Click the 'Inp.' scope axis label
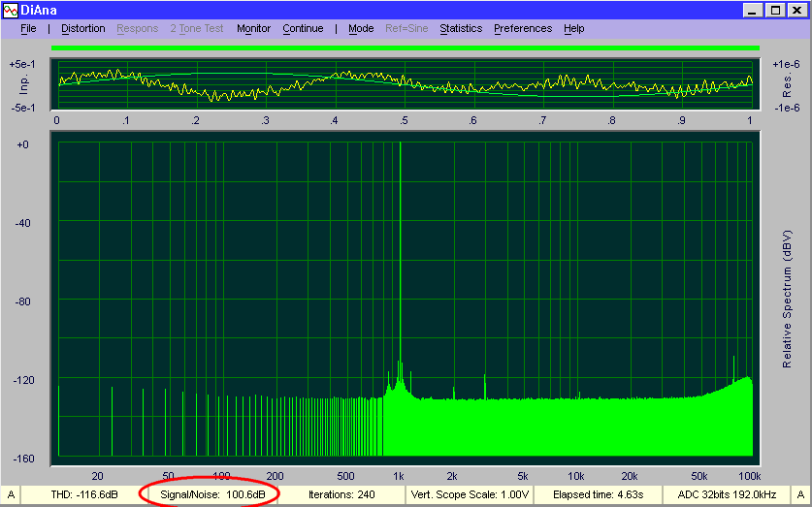812x507 pixels. [x=24, y=86]
